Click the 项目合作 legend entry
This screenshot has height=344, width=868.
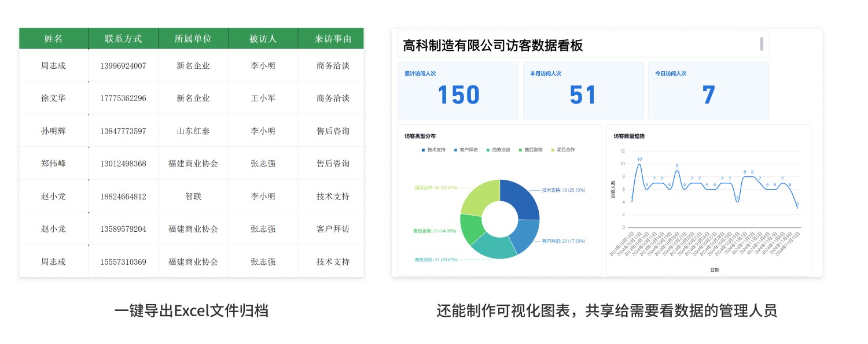point(562,150)
